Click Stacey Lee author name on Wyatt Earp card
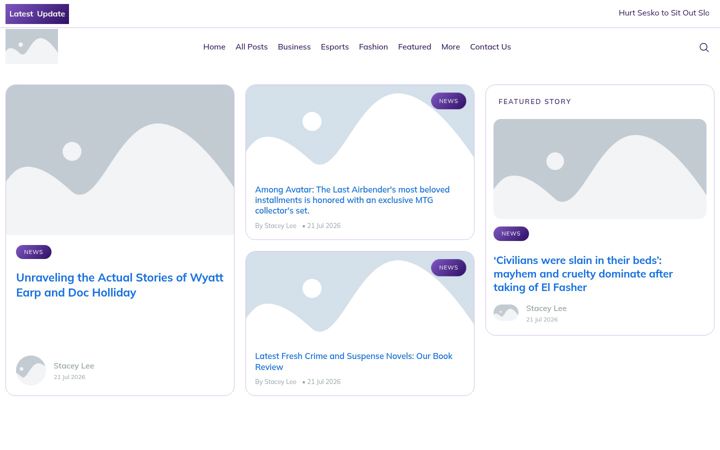This screenshot has width=720, height=450. tap(73, 366)
